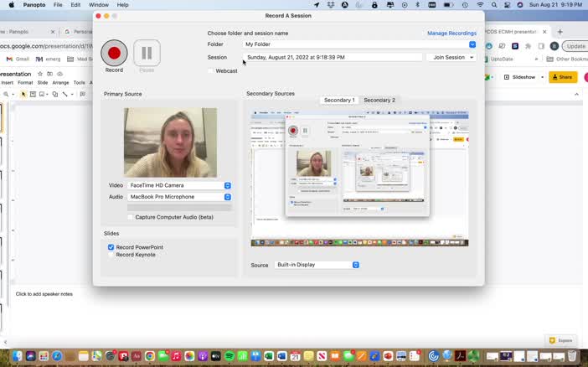Click the screen capture preview in Secondary Sources
Viewport: 588px width, 367px height.
pos(359,178)
